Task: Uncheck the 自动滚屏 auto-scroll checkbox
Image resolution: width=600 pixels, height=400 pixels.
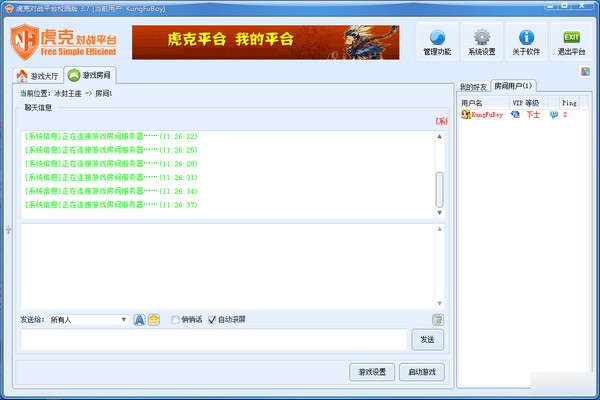Action: point(212,320)
